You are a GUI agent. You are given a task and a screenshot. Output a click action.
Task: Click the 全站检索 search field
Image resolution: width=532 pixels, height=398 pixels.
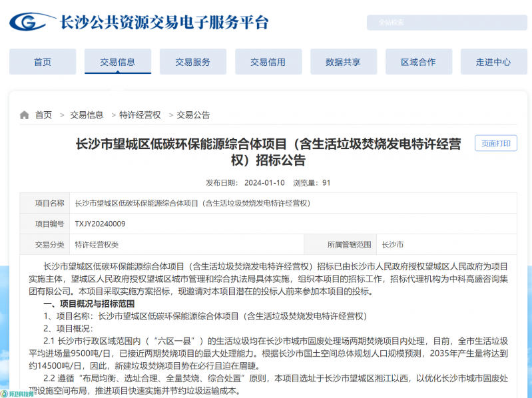tap(441, 23)
